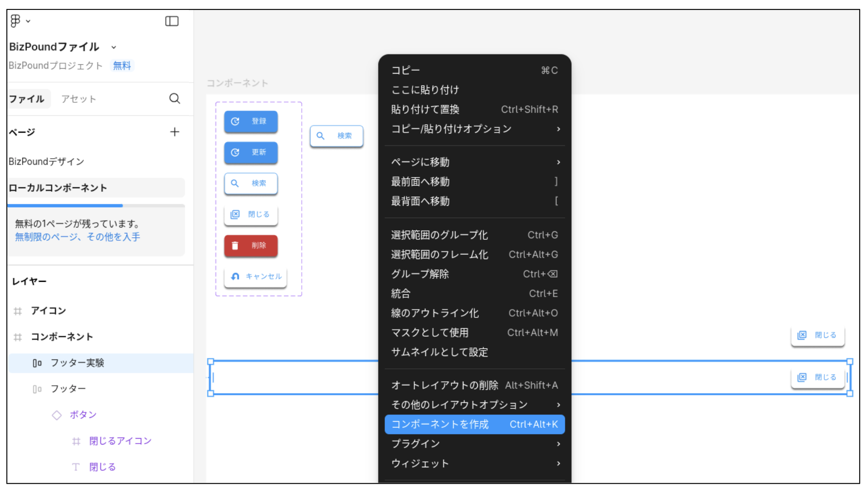868x493 pixels.
Task: Choose オートレイアウトの削除 menu entry
Action: coord(475,385)
